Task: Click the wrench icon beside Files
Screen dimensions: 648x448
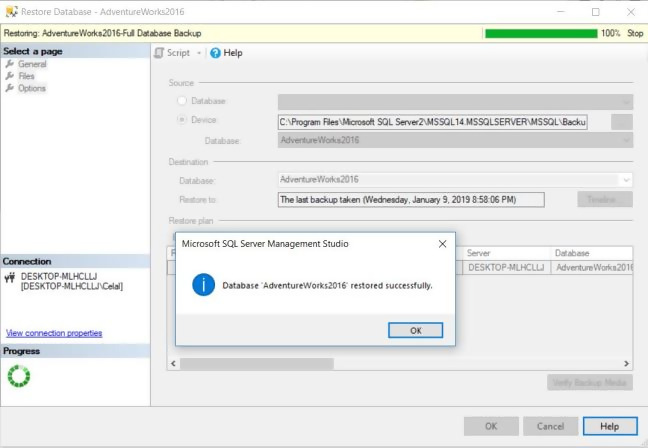Action: click(x=10, y=76)
